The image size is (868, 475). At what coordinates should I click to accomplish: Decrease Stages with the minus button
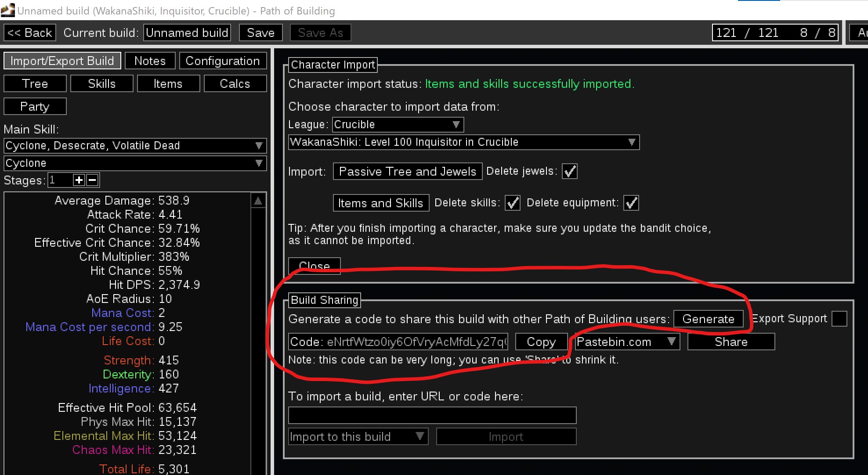(x=92, y=180)
